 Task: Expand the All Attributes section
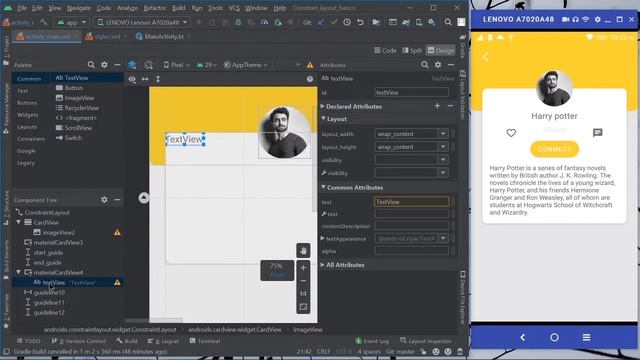322,265
